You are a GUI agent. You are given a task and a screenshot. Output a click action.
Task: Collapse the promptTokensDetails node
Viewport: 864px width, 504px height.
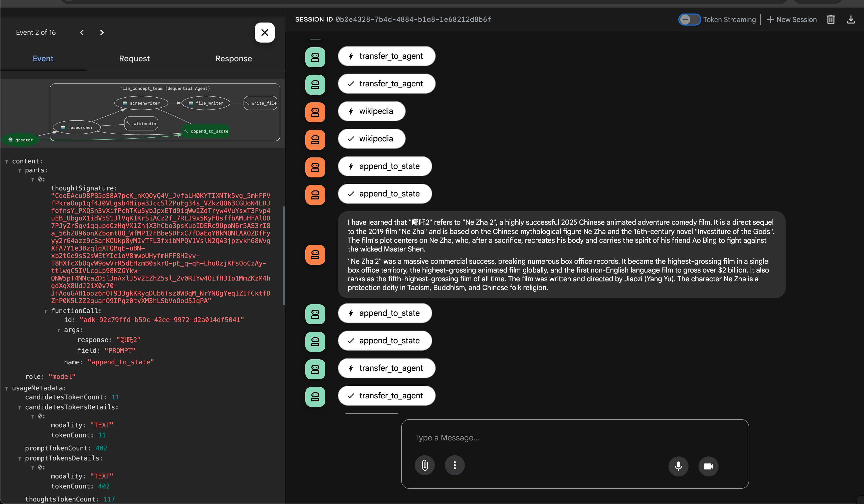pos(20,458)
